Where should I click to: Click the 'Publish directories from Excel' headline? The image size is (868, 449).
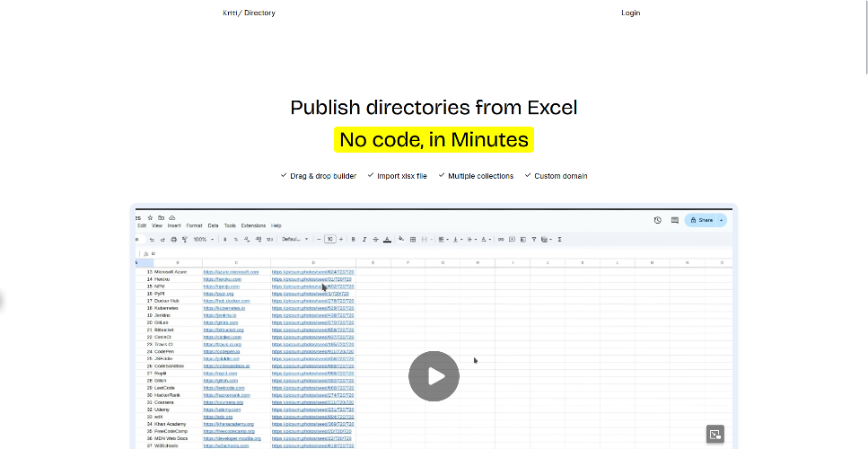click(434, 108)
